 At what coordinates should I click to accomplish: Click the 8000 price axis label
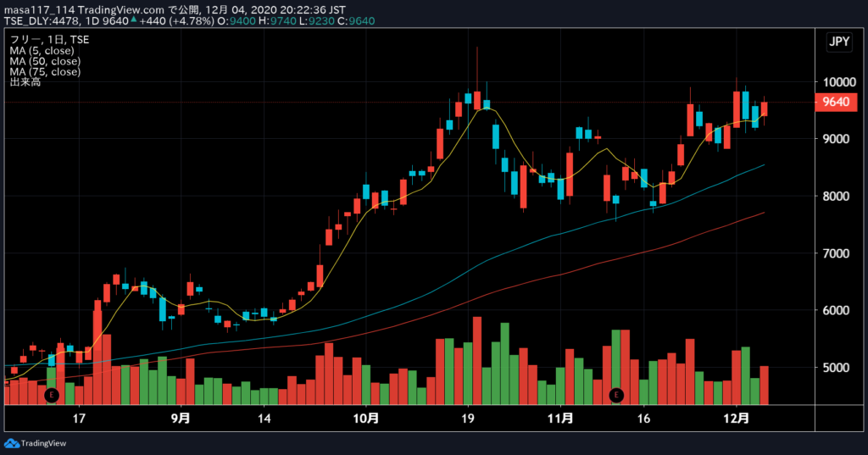[x=836, y=196]
